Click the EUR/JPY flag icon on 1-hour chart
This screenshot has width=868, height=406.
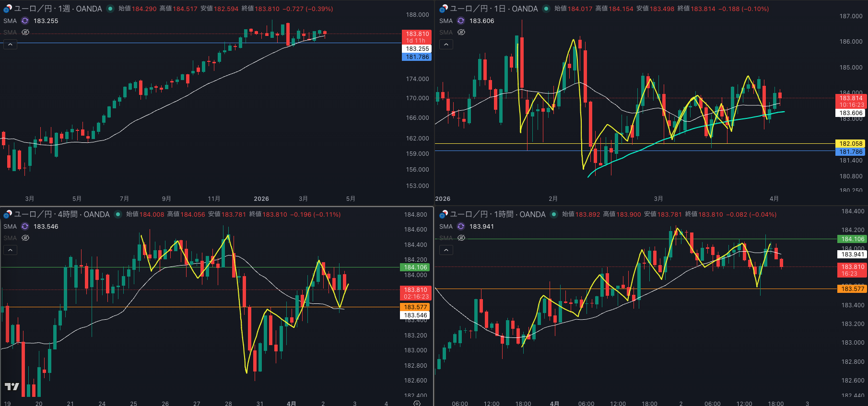coord(443,214)
